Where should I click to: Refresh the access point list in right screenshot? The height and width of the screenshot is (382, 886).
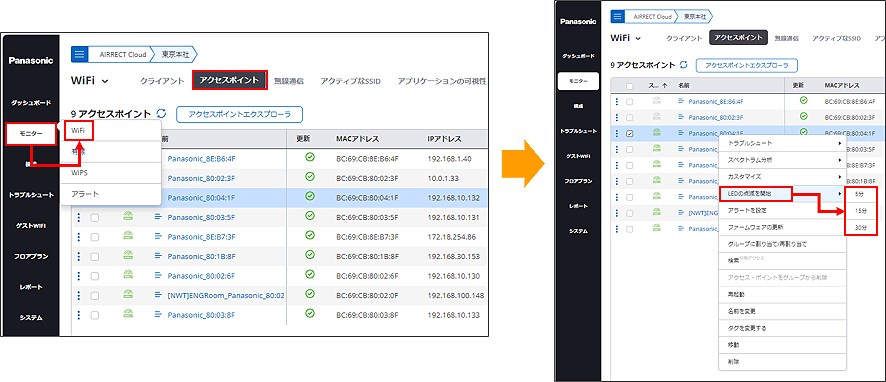(684, 65)
